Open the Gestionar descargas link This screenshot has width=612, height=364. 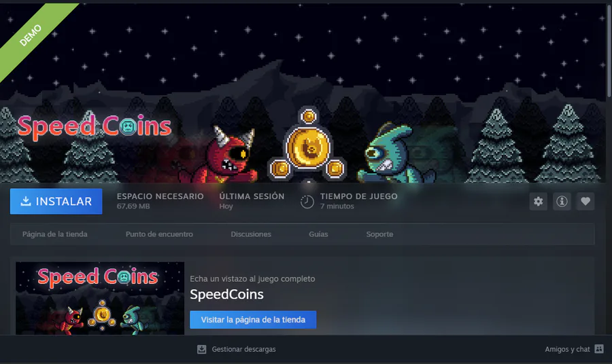(x=243, y=349)
